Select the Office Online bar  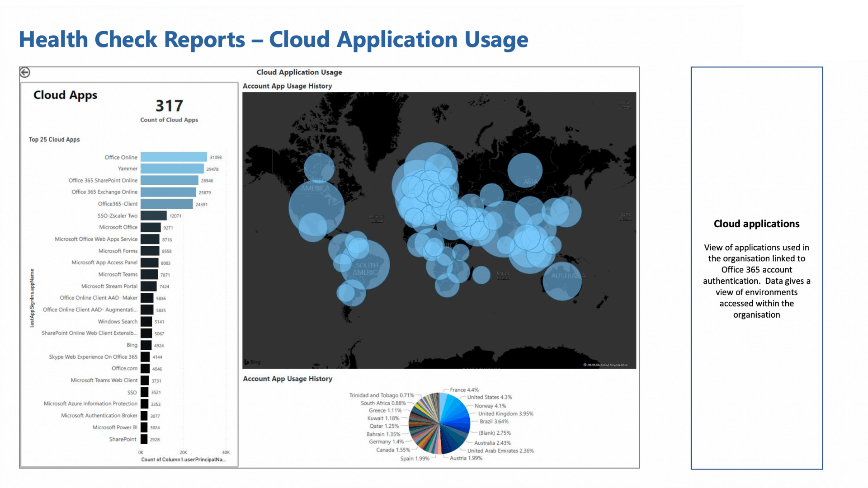pos(174,157)
